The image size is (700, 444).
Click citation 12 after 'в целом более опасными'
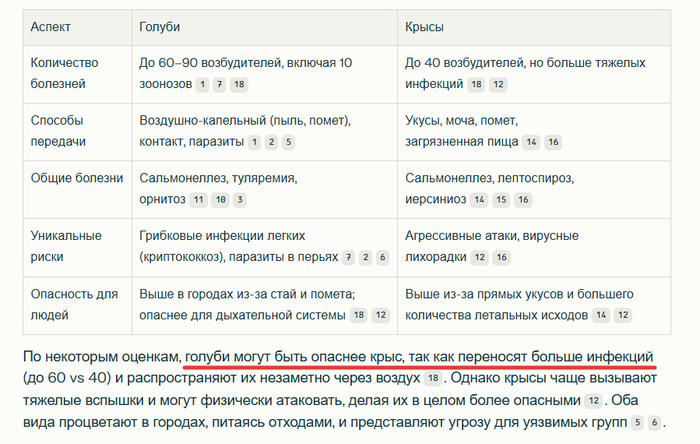point(593,401)
